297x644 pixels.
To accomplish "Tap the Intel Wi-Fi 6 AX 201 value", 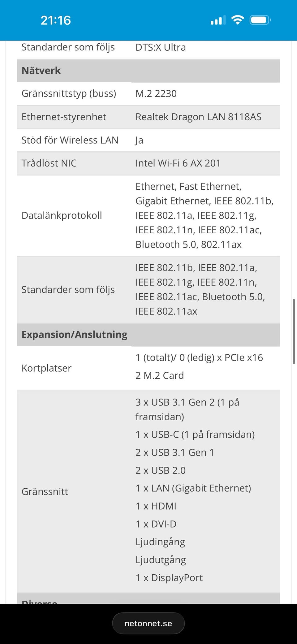I will tap(178, 163).
